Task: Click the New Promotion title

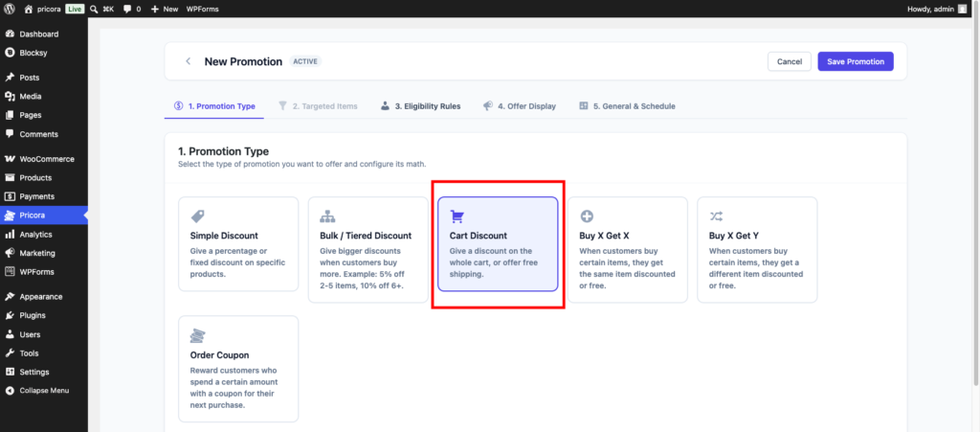Action: pyautogui.click(x=243, y=62)
